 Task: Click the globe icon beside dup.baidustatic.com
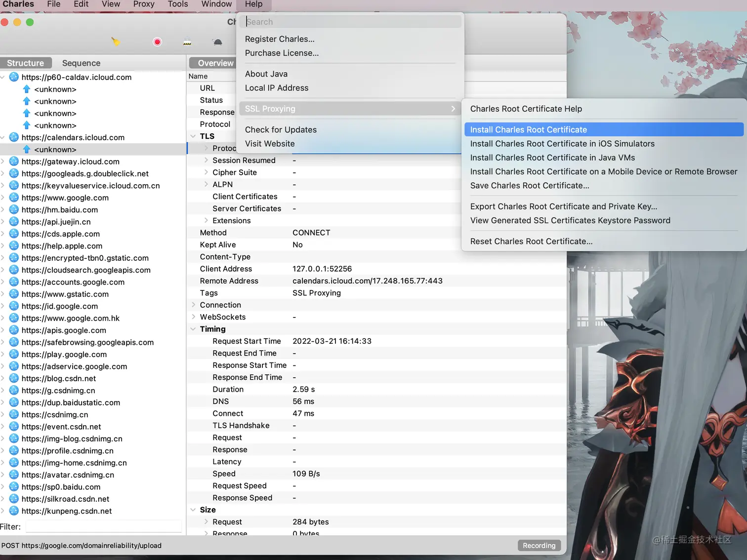tap(14, 402)
